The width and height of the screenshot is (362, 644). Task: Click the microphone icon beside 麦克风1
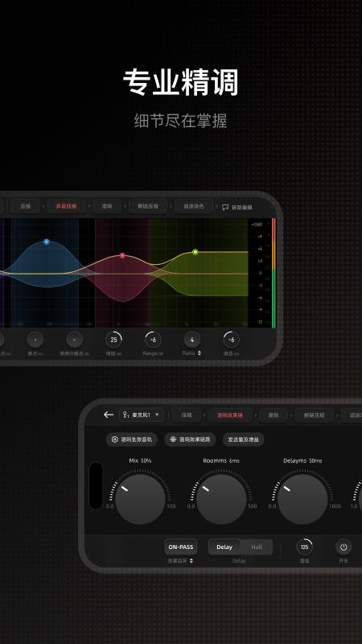pyautogui.click(x=125, y=415)
